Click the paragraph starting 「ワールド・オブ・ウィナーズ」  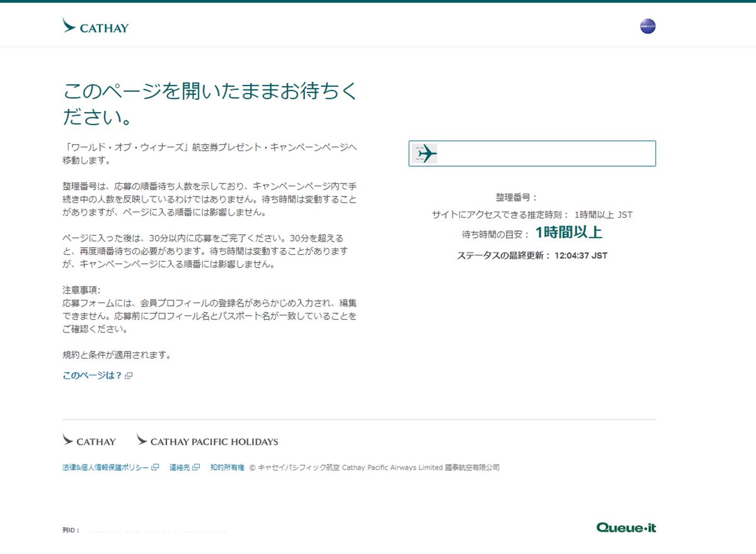pyautogui.click(x=210, y=154)
